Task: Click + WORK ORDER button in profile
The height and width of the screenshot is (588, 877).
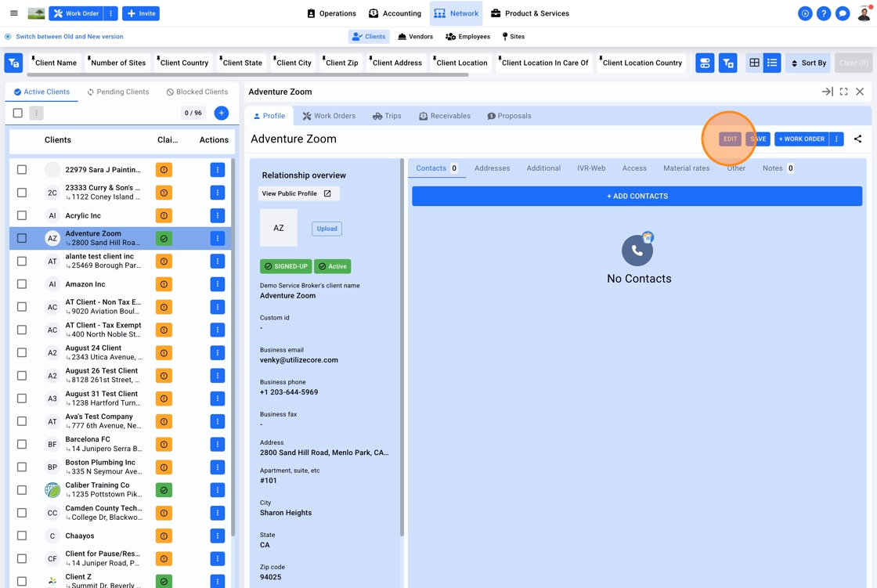Action: click(x=802, y=139)
